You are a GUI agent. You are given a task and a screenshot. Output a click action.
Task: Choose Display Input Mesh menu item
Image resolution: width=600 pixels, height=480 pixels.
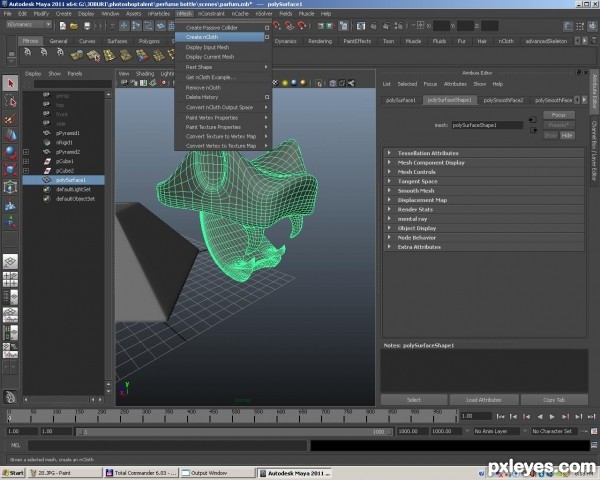coord(223,47)
